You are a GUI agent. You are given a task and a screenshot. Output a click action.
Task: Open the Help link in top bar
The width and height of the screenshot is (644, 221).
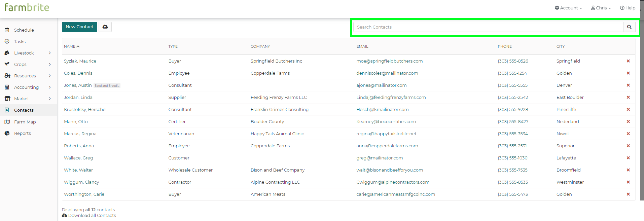pos(628,8)
